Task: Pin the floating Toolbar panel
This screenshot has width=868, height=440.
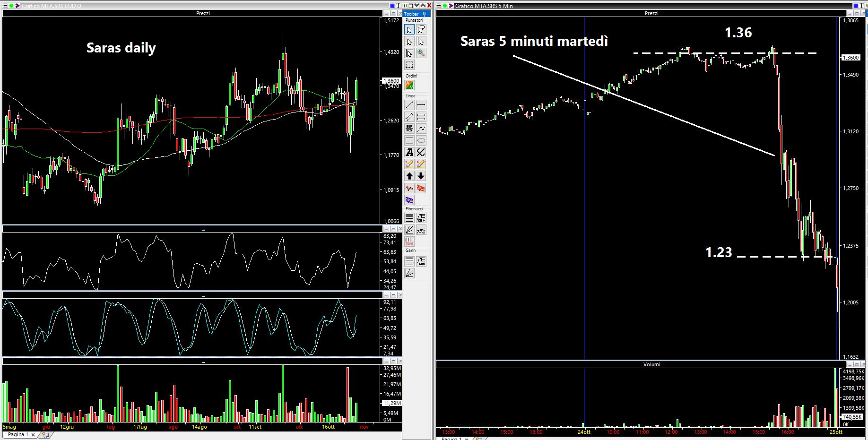Action: [424, 14]
